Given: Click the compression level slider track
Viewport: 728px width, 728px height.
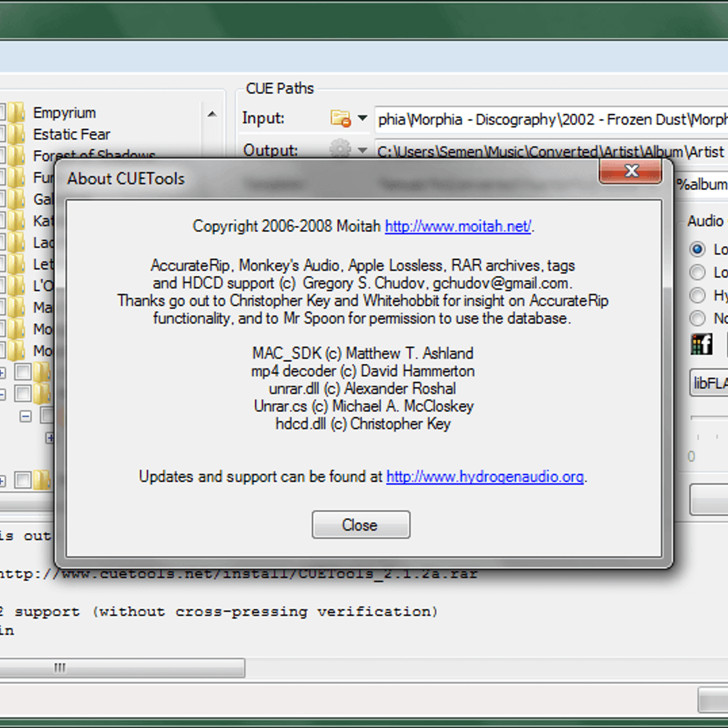Looking at the screenshot, I should coord(709,417).
